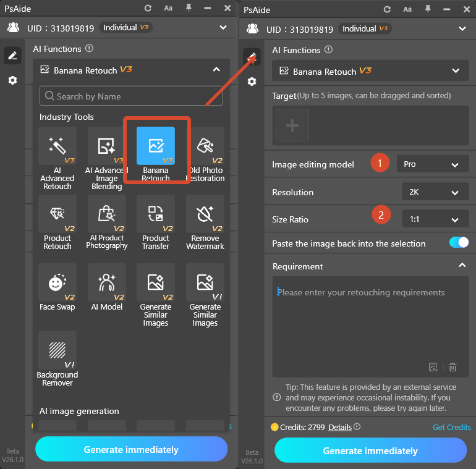Click add target image plus box
This screenshot has height=469, width=476.
292,125
